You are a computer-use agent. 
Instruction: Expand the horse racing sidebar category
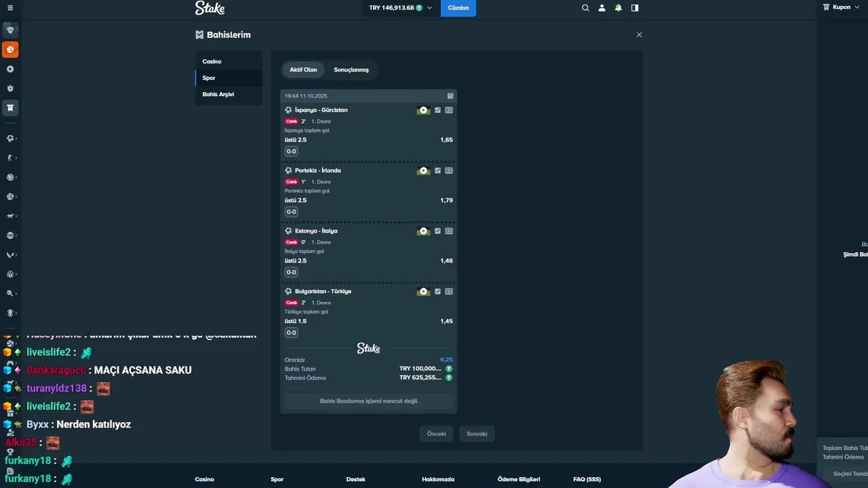pyautogui.click(x=10, y=216)
